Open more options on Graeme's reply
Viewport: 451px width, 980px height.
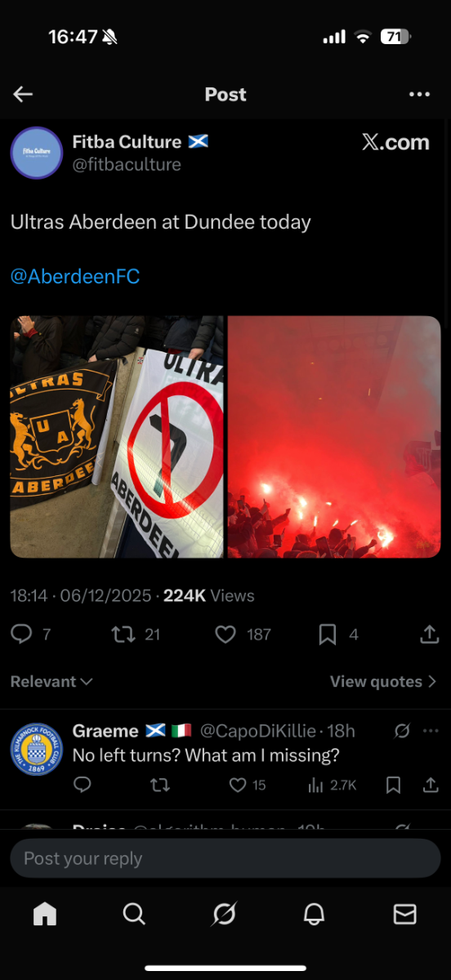tap(431, 731)
